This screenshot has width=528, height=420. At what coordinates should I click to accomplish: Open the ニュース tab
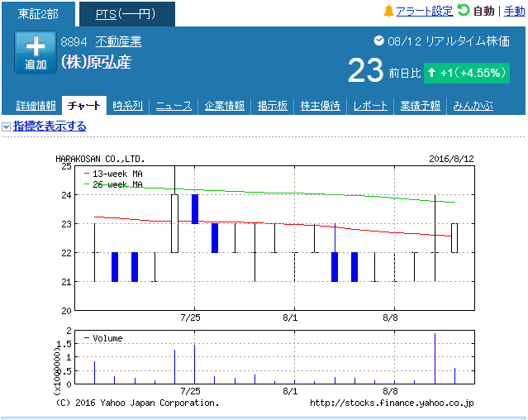[174, 106]
